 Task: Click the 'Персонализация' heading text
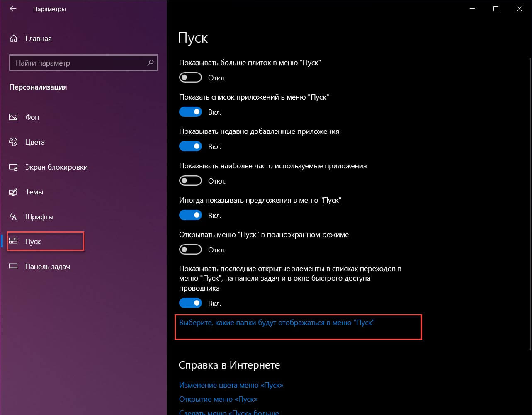click(x=38, y=87)
